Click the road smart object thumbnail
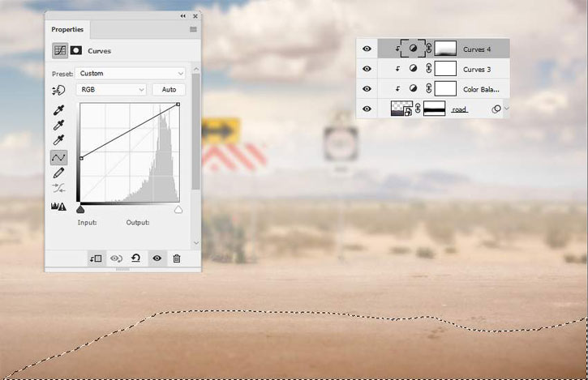The width and height of the screenshot is (588, 380). [x=401, y=109]
